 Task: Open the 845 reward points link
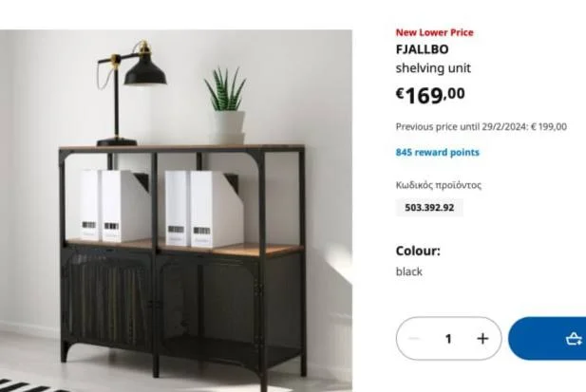point(437,152)
